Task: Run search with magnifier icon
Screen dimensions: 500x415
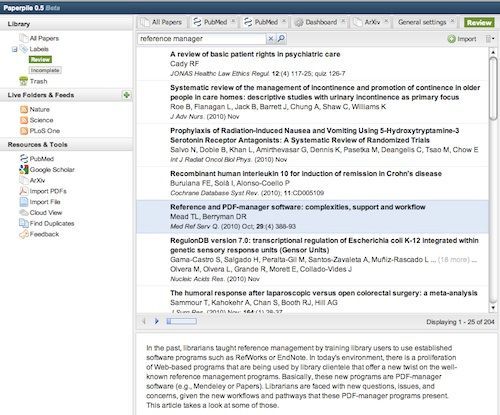Action: click(x=281, y=39)
